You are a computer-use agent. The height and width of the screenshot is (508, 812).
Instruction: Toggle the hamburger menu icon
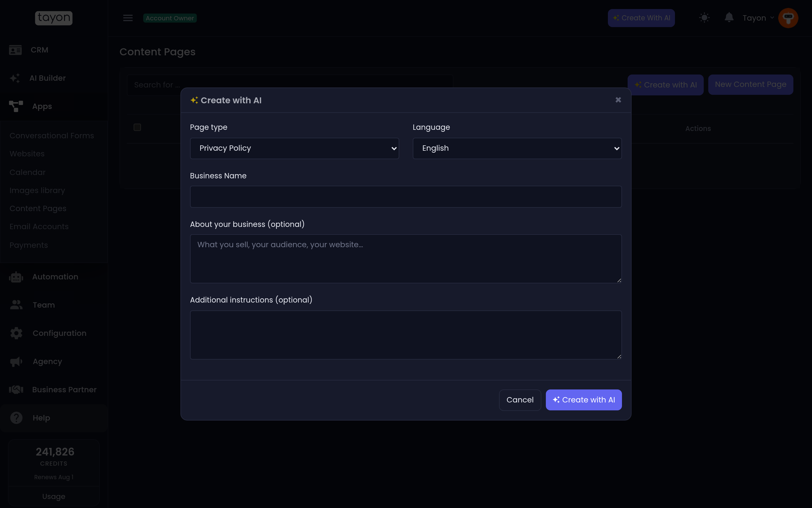point(128,18)
